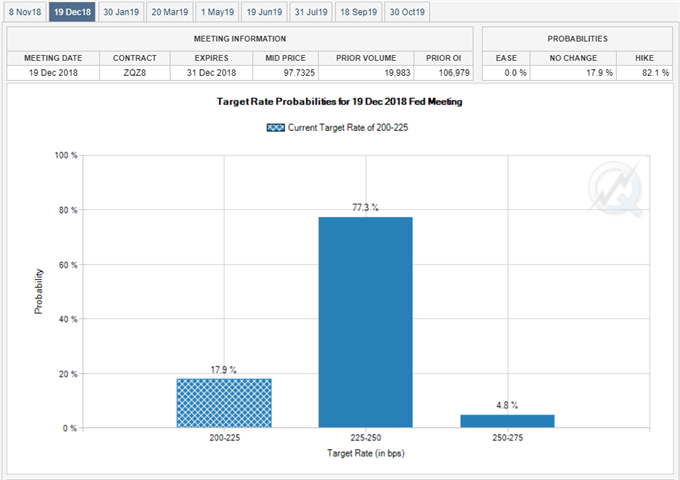Click the 60 % y-axis label
680x480 pixels.
(x=68, y=265)
